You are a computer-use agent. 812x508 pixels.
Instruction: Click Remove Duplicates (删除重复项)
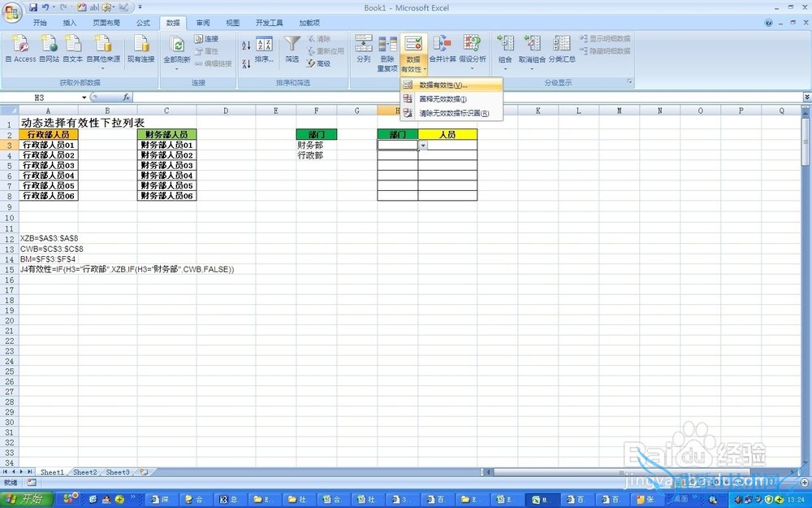(x=387, y=54)
